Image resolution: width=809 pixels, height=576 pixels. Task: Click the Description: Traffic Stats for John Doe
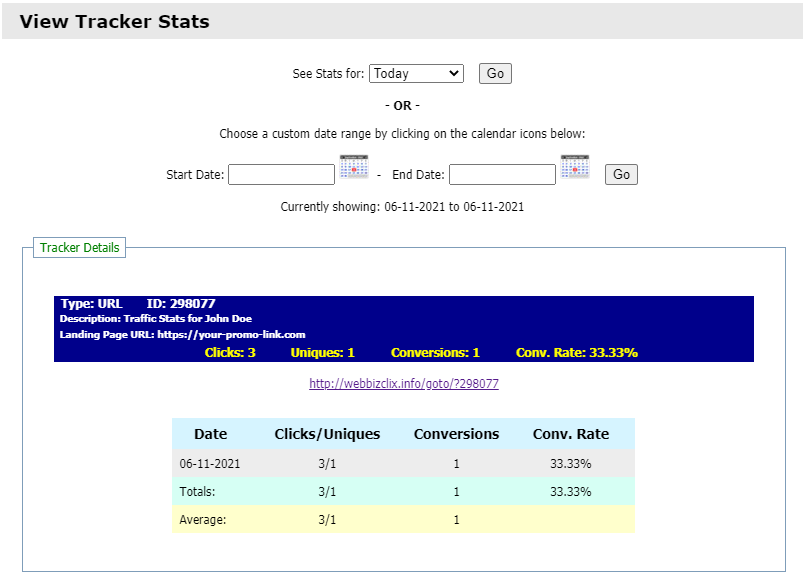pyautogui.click(x=156, y=318)
